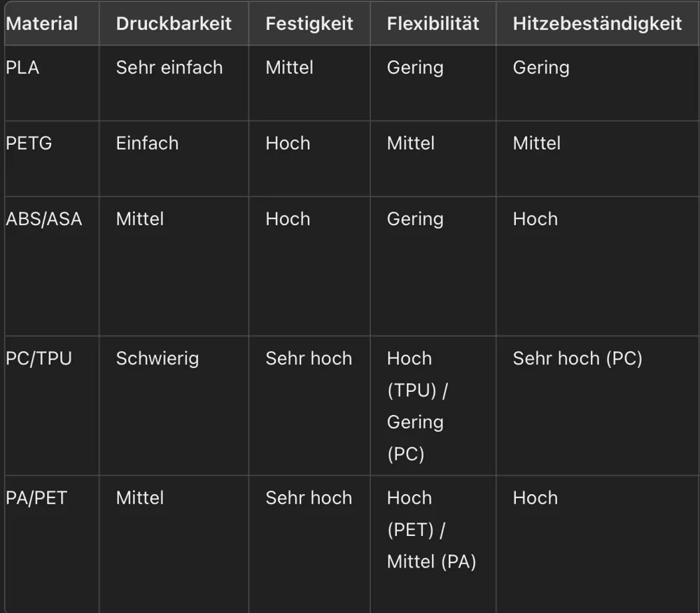Viewport: 700px width, 613px height.
Task: Select the 'Mittel' flexibility cell for PETG
Action: coord(433,159)
